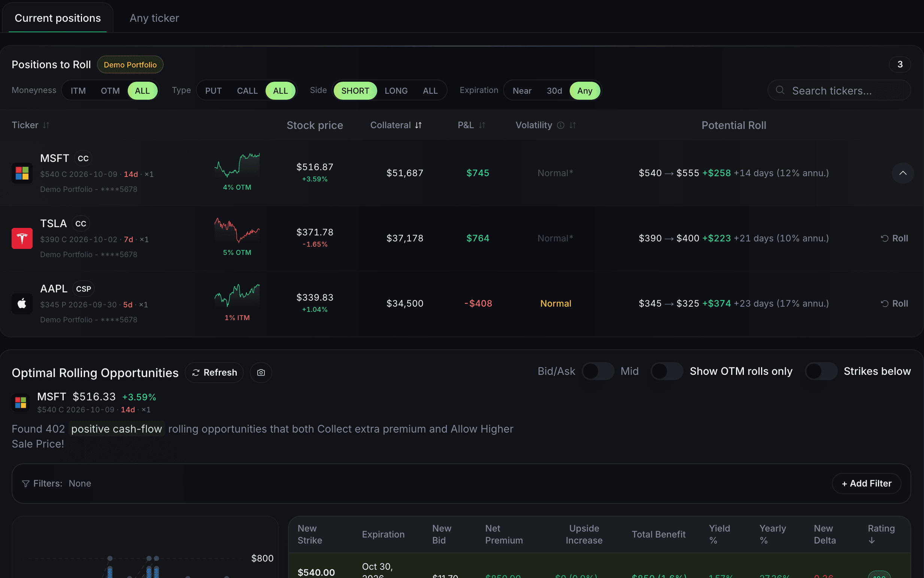This screenshot has height=578, width=924.
Task: Click the Ticker column sort icon
Action: [x=46, y=126]
